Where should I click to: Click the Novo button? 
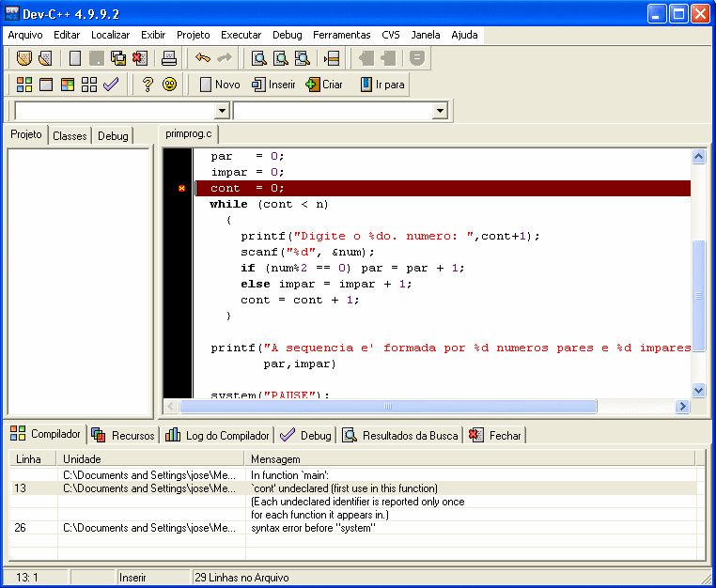[x=219, y=85]
